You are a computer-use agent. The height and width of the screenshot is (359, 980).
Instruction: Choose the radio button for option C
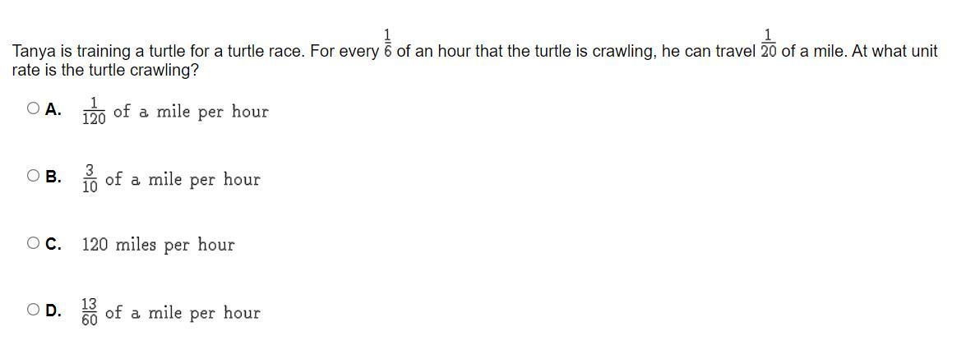click(33, 243)
